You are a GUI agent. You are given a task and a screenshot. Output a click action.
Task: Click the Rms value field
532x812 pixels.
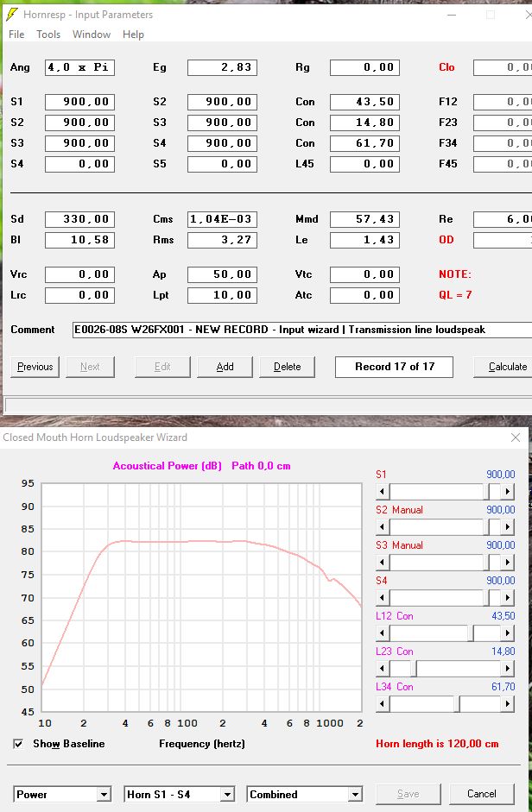pos(223,240)
